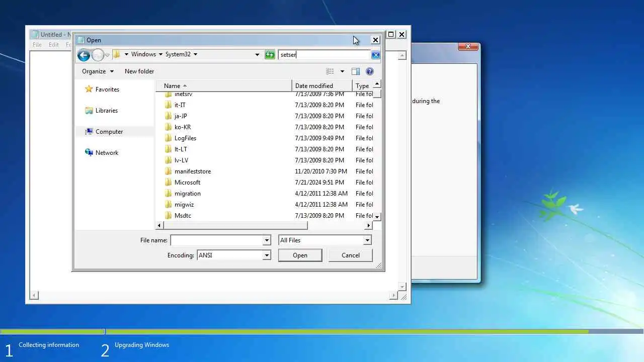Select the manifeststore folder icon

coord(168,171)
